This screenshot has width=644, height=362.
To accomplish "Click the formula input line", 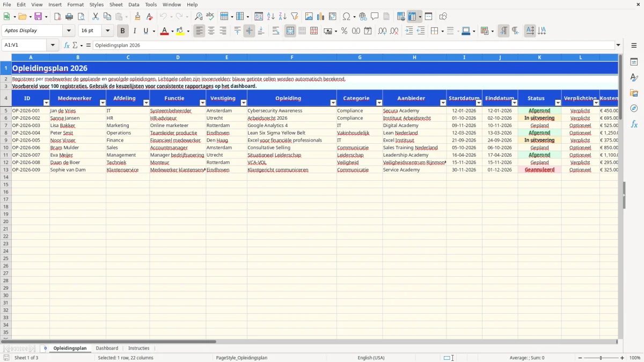I will click(x=353, y=46).
